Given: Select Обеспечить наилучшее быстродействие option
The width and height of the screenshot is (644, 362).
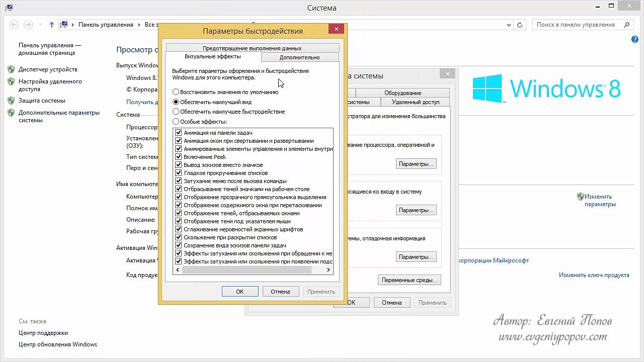Looking at the screenshot, I should coord(176,112).
